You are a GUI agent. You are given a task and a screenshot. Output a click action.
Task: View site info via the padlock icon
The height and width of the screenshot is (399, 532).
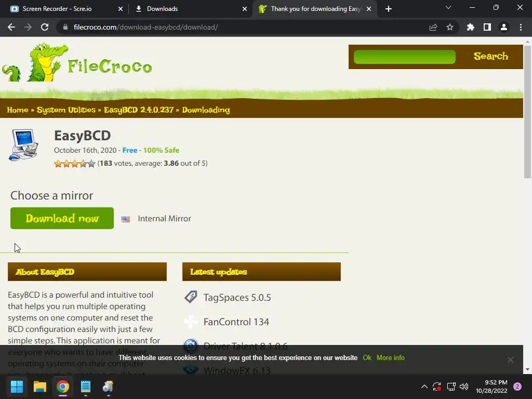point(65,27)
